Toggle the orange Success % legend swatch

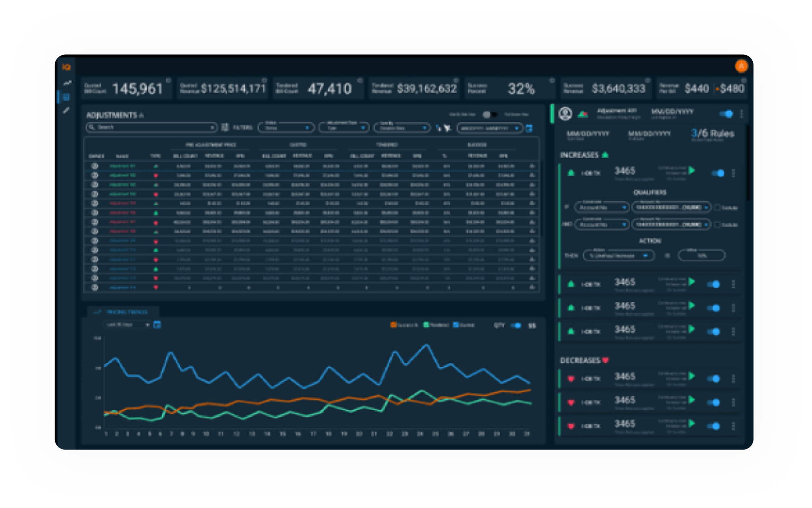[x=393, y=325]
